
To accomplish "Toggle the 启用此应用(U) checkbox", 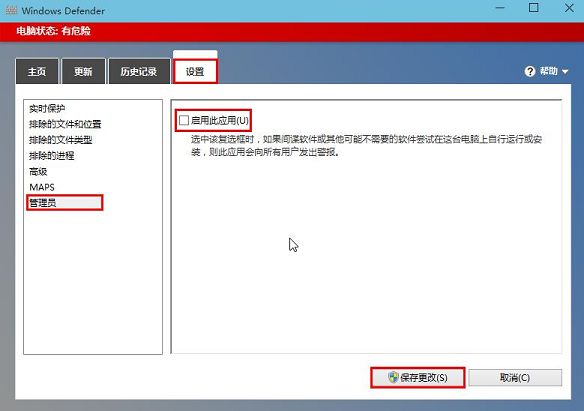I will click(x=184, y=120).
